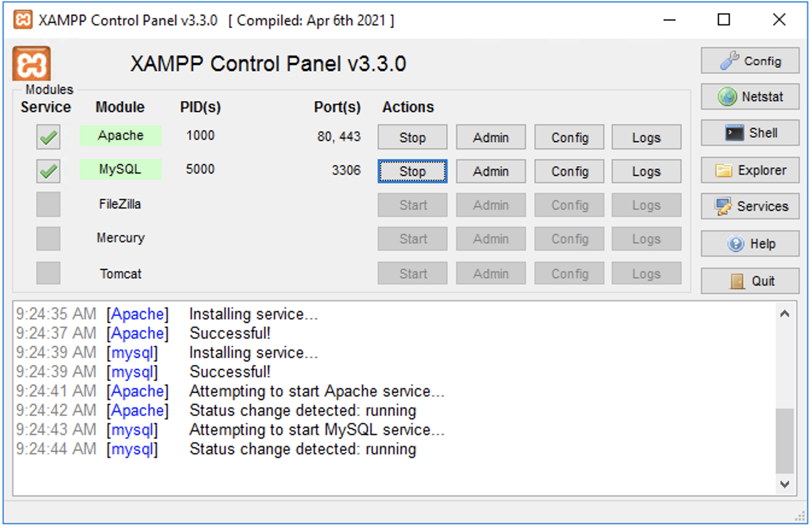This screenshot has width=812, height=528.
Task: Minimize the XAMPP Control Panel window
Action: (x=669, y=20)
